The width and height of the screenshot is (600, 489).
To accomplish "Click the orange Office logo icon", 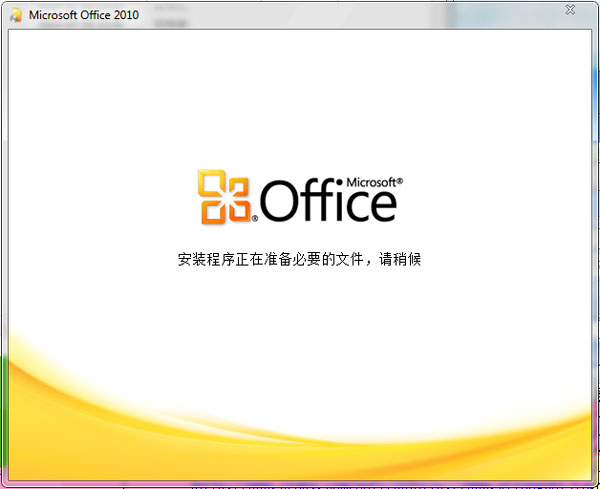I will tap(224, 197).
